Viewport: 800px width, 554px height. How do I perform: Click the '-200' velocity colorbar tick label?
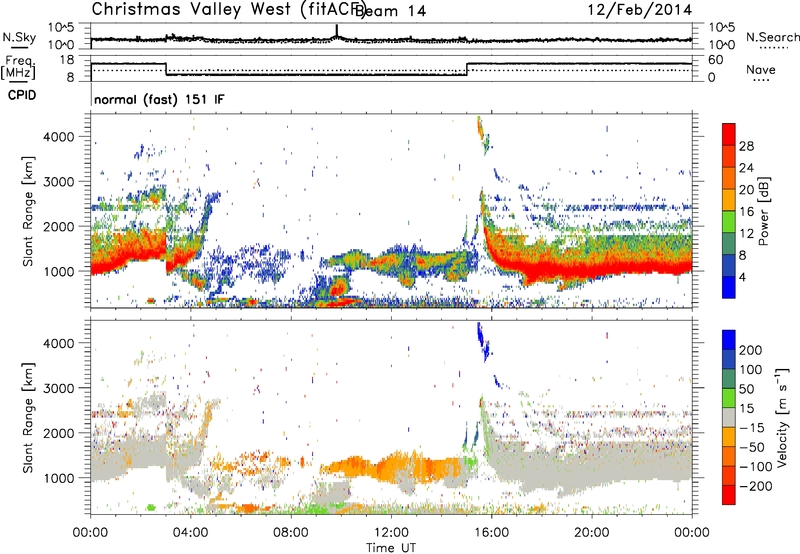pyautogui.click(x=756, y=486)
